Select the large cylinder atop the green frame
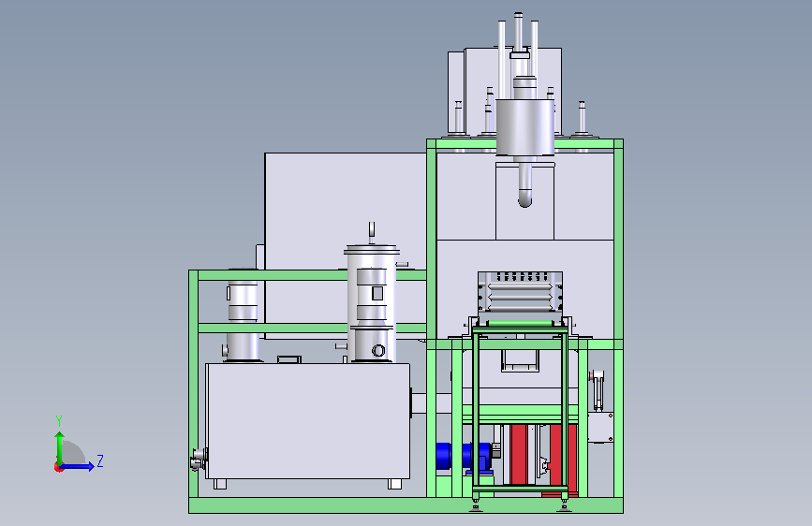 tap(525, 127)
